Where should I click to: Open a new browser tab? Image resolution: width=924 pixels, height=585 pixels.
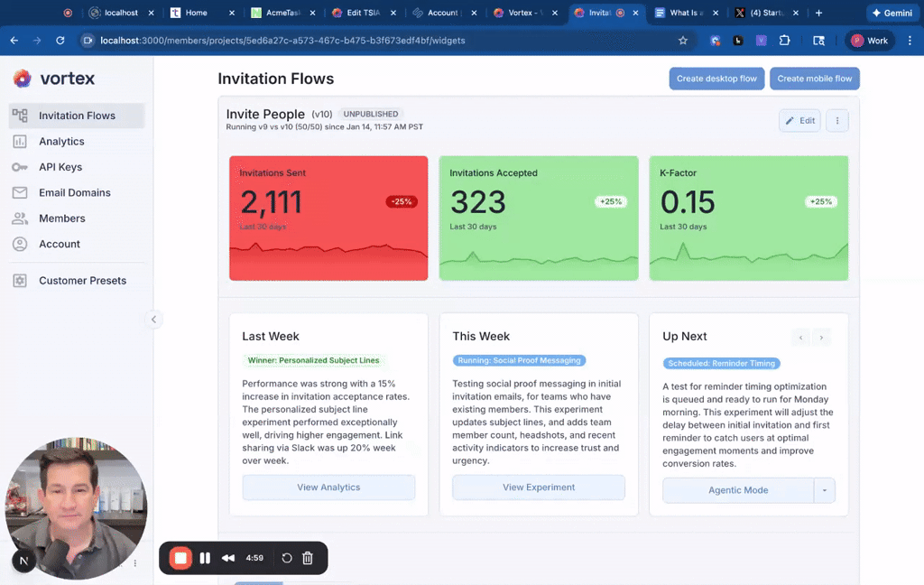click(818, 13)
